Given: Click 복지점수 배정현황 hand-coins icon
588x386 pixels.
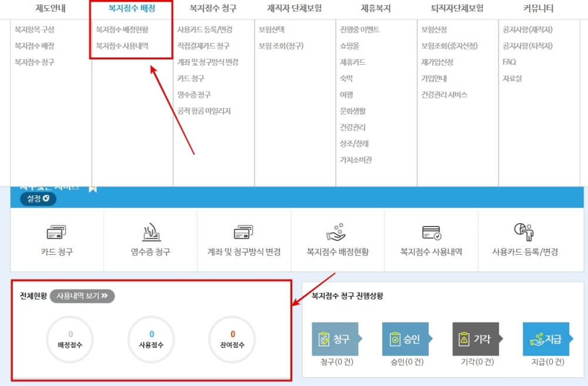Looking at the screenshot, I should [336, 232].
